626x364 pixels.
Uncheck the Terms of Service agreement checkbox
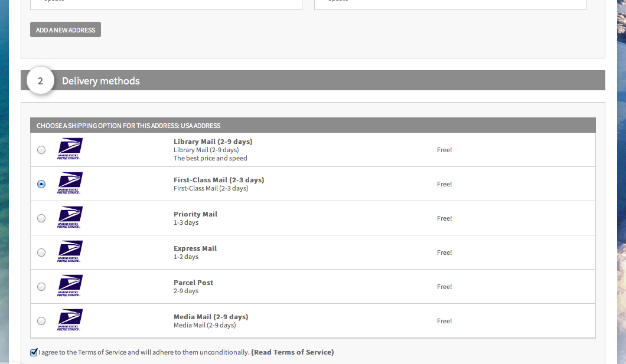34,352
